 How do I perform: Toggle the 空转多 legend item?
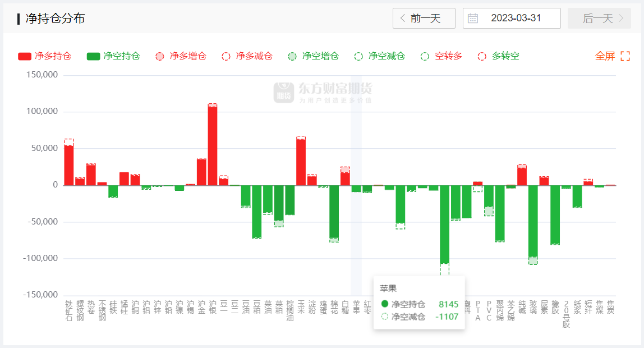tap(441, 56)
